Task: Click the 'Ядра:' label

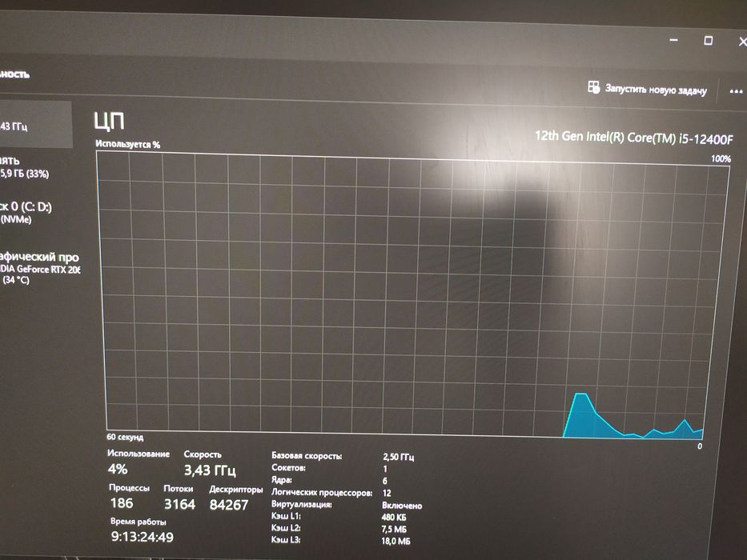Action: pos(282,480)
